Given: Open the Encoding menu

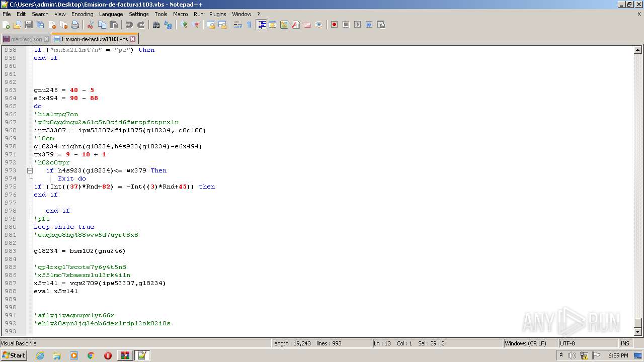Looking at the screenshot, I should pyautogui.click(x=83, y=14).
